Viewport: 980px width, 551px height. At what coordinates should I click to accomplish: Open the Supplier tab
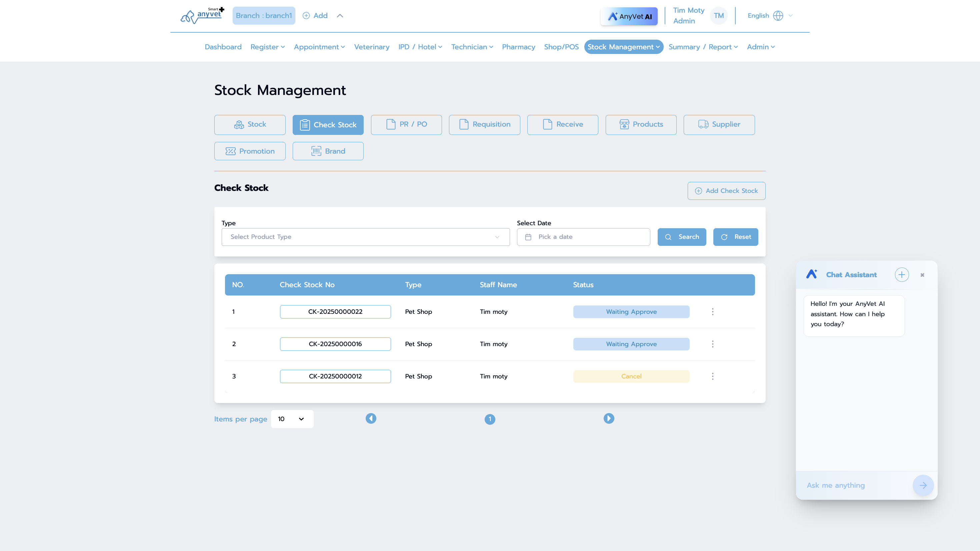coord(719,125)
